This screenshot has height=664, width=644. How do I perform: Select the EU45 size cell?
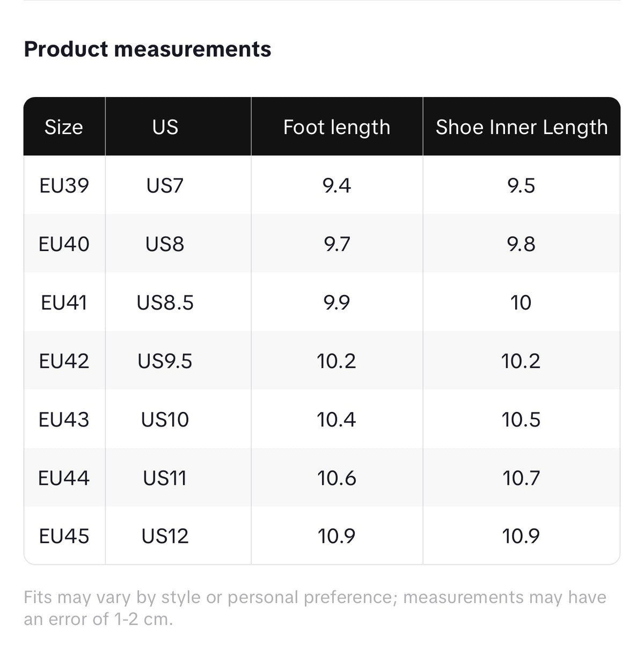(64, 536)
